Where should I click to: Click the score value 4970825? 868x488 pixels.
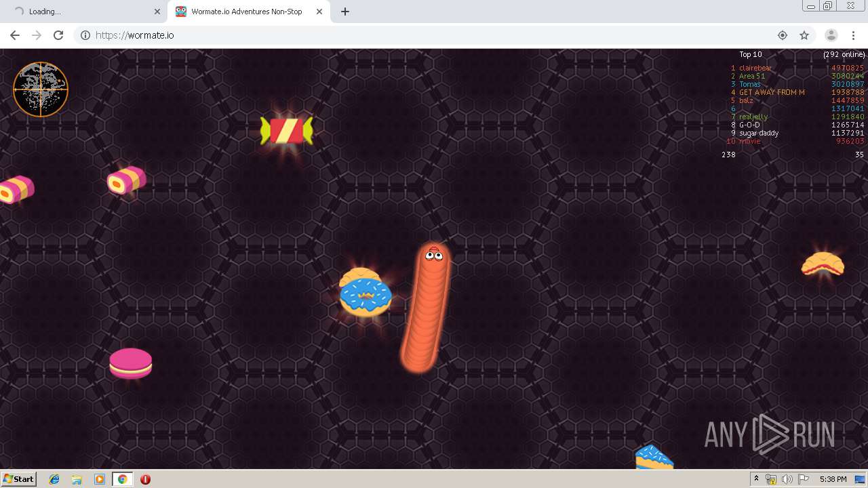click(x=848, y=68)
